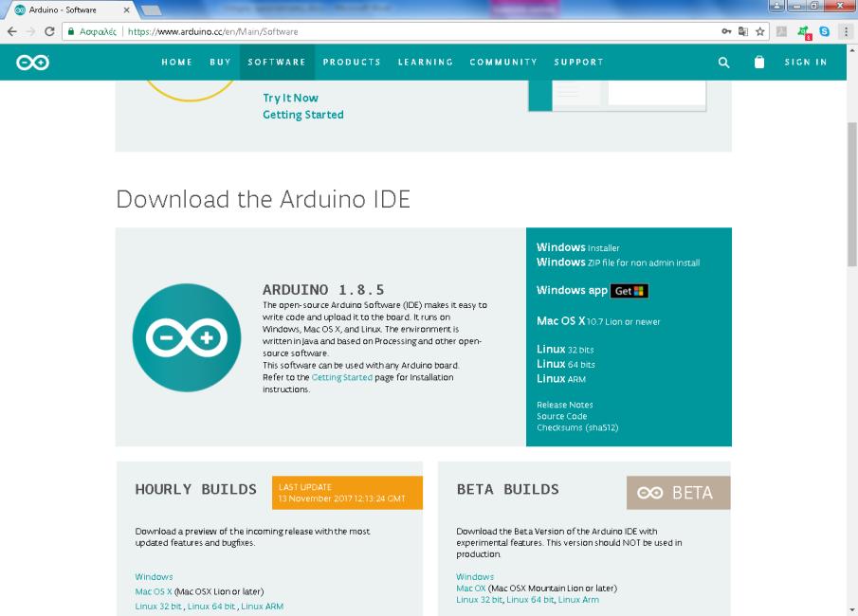Click the scrollbar up arrow
This screenshot has width=858, height=616.
852,50
